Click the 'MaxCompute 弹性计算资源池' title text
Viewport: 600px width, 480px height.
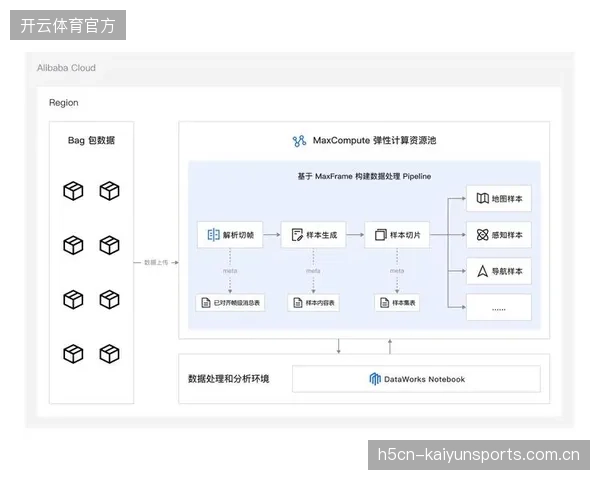375,140
